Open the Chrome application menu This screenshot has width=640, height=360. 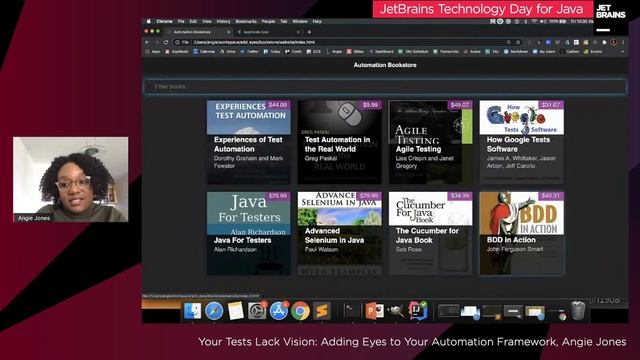pyautogui.click(x=164, y=21)
